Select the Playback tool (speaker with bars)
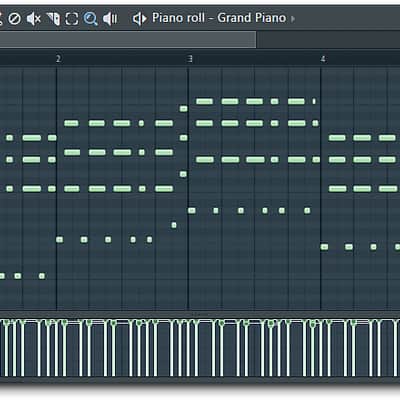This screenshot has height=400, width=400. pyautogui.click(x=110, y=19)
